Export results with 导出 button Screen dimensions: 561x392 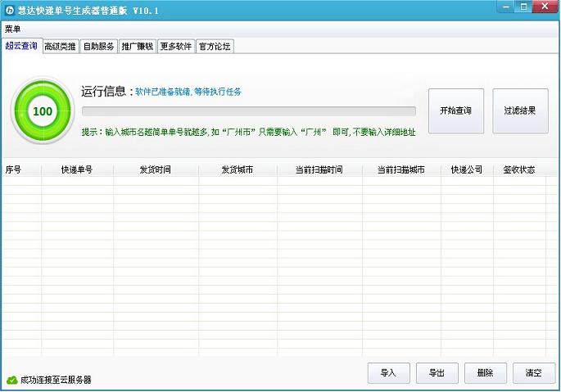coord(437,373)
